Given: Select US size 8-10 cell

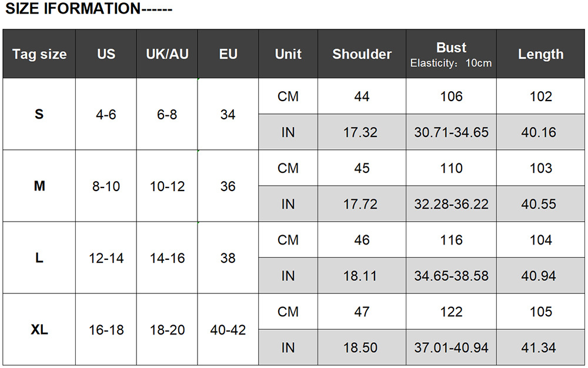Looking at the screenshot, I should [106, 186].
